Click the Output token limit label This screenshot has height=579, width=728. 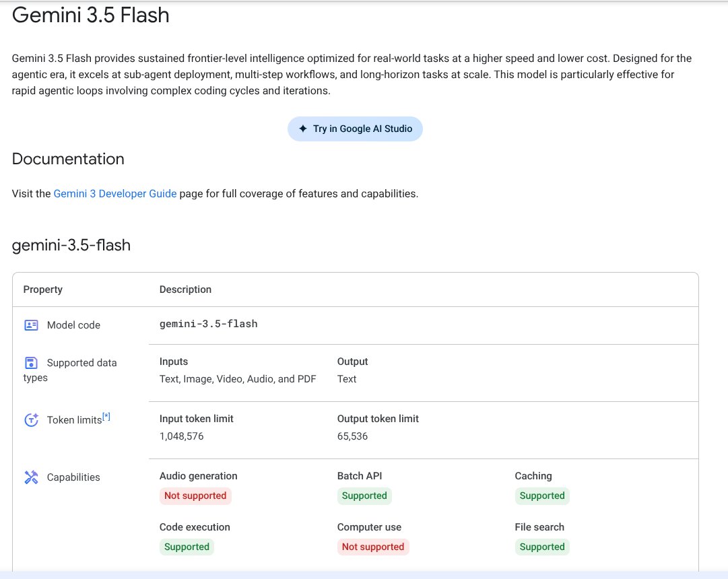coord(378,419)
